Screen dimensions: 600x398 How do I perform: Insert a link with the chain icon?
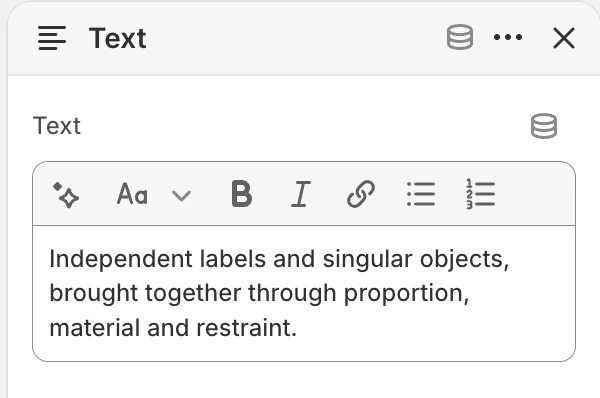click(x=360, y=194)
